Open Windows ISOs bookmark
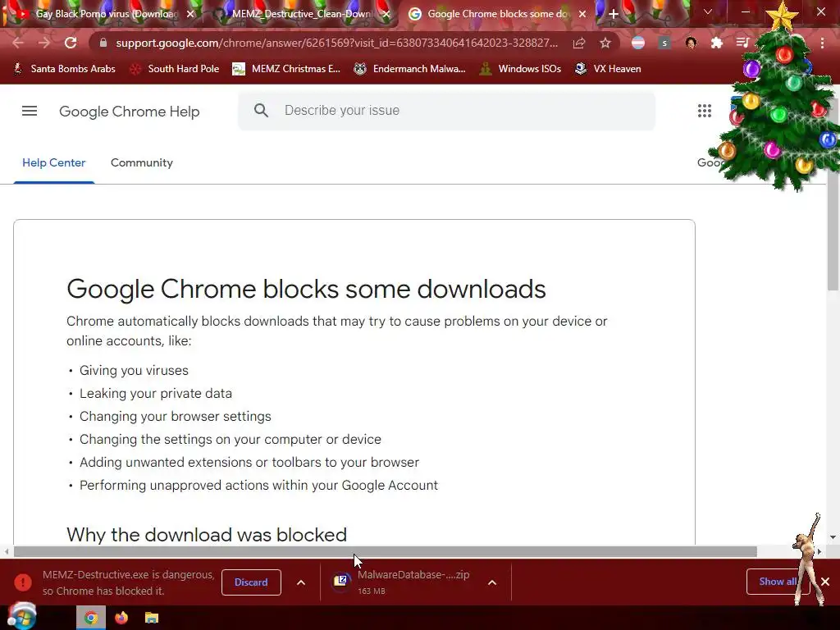 520,69
